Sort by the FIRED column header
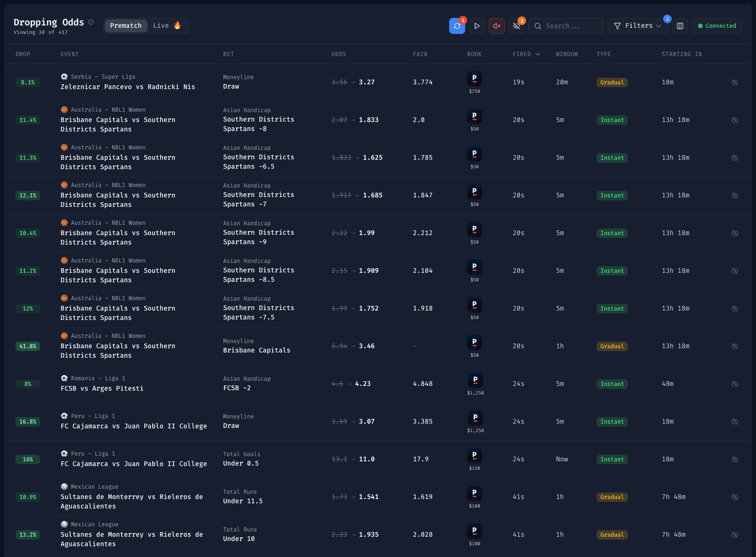The height and width of the screenshot is (557, 756). pyautogui.click(x=526, y=54)
